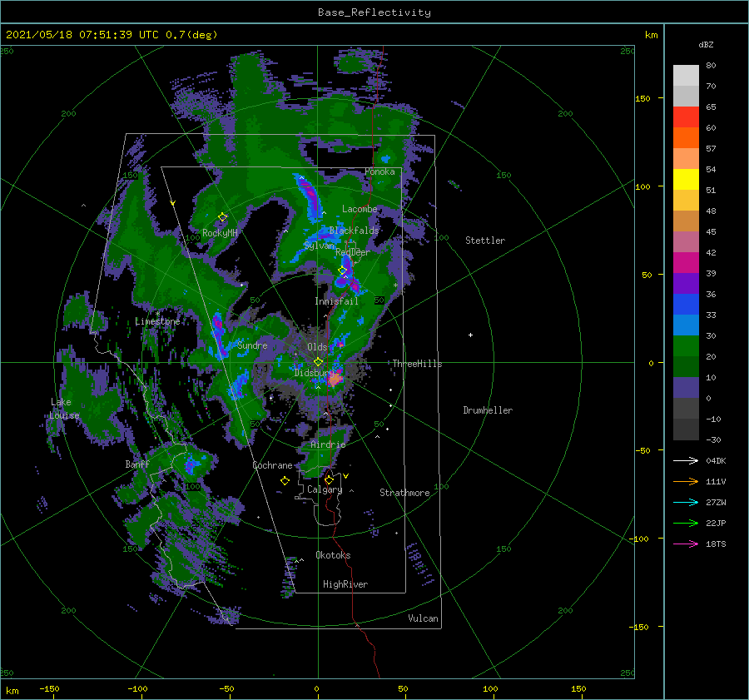Click the yellow diamond marker below Cochrane
Viewport: 749px width, 700px height.
(x=285, y=481)
